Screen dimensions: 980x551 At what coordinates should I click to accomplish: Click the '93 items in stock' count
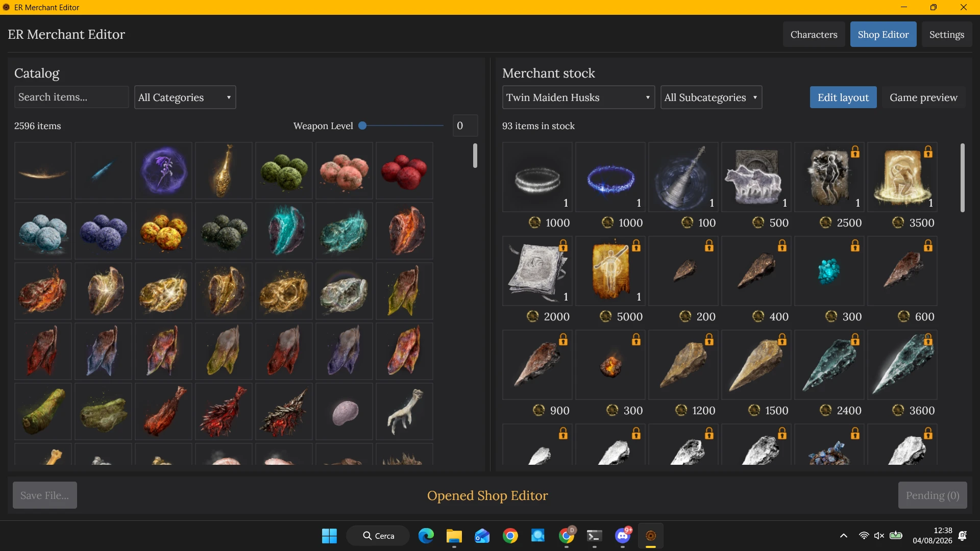pos(538,126)
